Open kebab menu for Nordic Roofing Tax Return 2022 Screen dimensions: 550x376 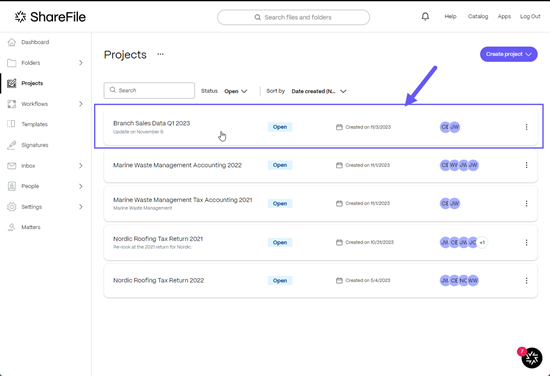(x=526, y=281)
